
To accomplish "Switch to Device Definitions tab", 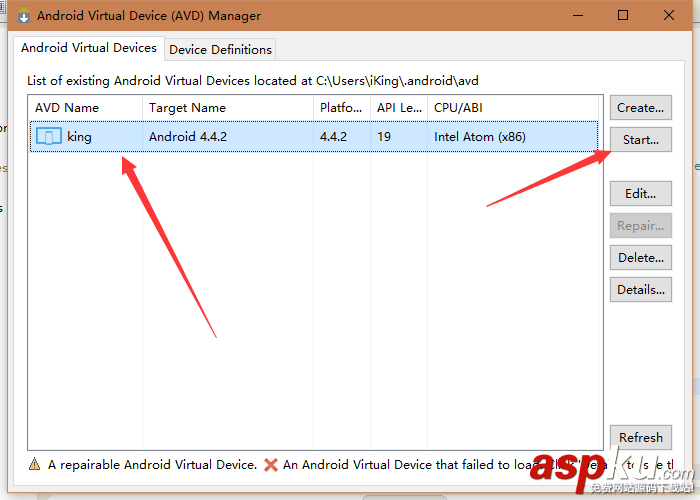I will click(x=220, y=49).
